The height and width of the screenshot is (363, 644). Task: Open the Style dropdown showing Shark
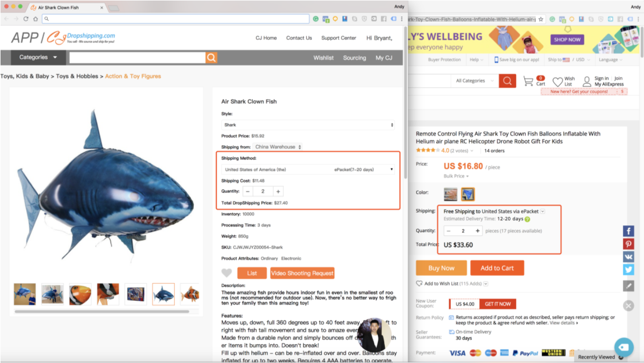pyautogui.click(x=309, y=125)
